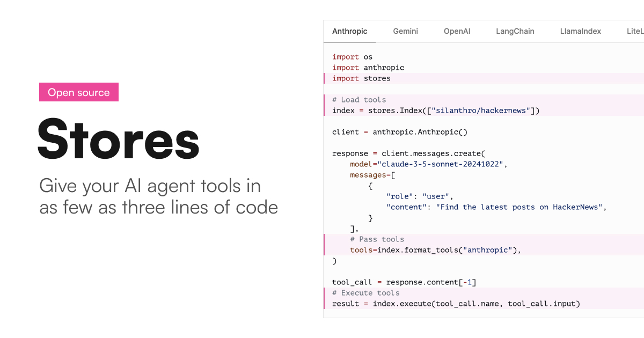
Task: Click the 'import os' code line
Action: coord(352,57)
